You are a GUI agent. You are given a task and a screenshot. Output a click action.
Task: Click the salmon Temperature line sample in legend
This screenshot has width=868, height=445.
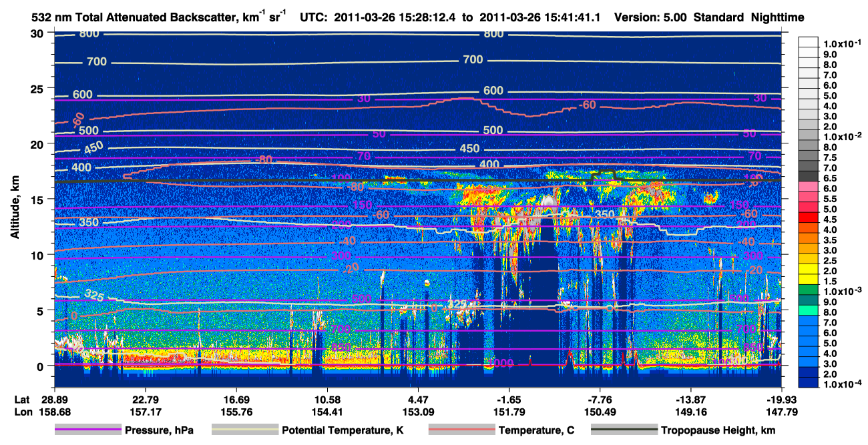461,430
